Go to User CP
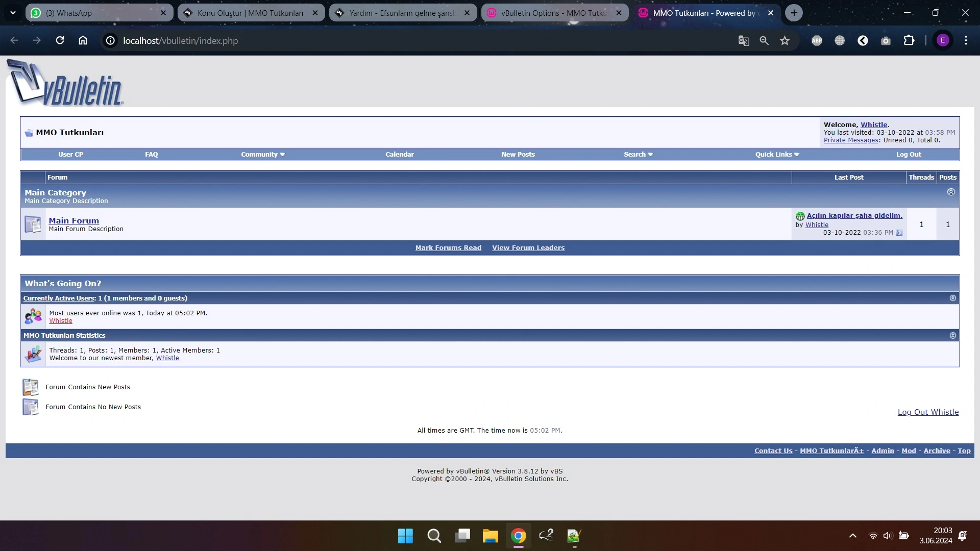Image resolution: width=980 pixels, height=551 pixels. coord(70,154)
